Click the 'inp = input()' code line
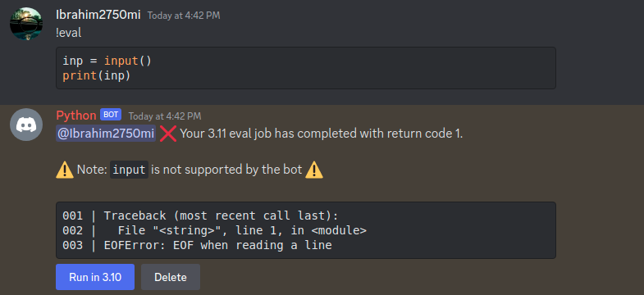 tap(107, 61)
